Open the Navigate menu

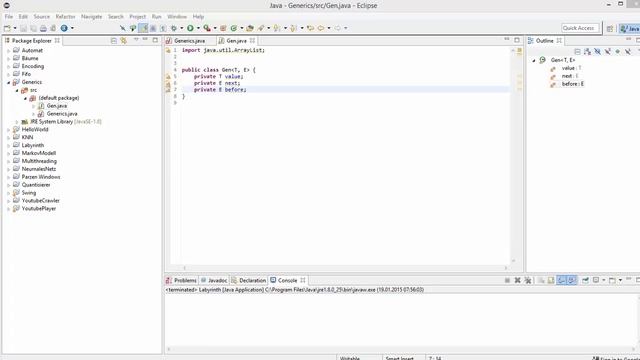[x=91, y=17]
